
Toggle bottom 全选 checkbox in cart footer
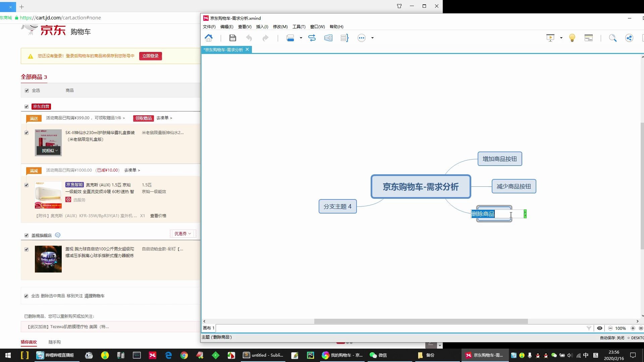(26, 296)
